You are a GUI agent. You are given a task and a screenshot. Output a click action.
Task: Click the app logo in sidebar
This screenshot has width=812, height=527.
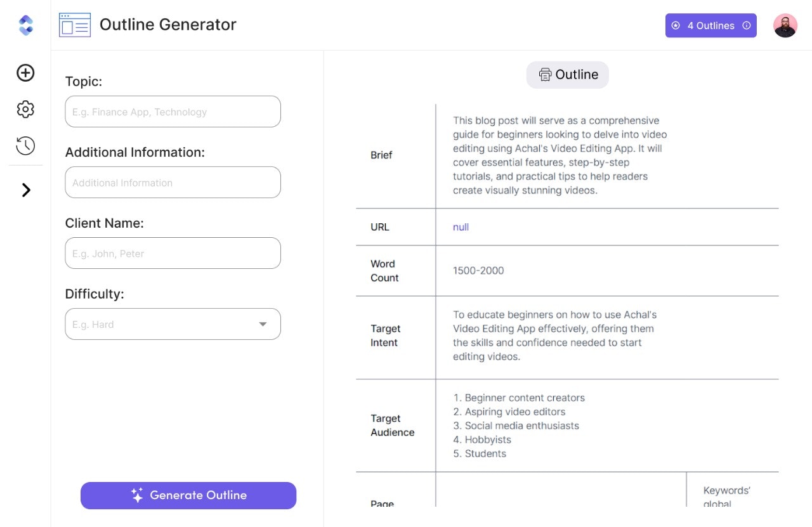tap(26, 25)
